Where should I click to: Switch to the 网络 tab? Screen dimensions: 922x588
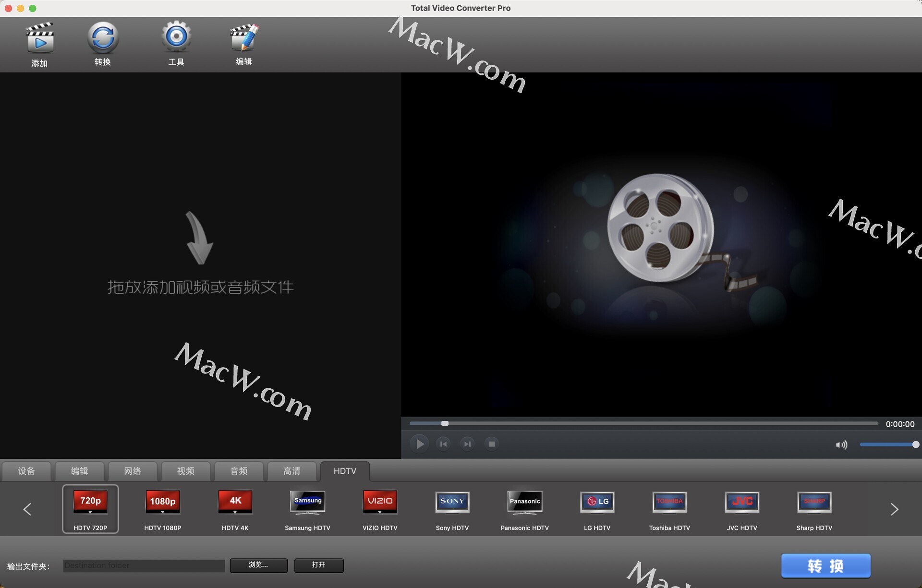[x=133, y=471]
